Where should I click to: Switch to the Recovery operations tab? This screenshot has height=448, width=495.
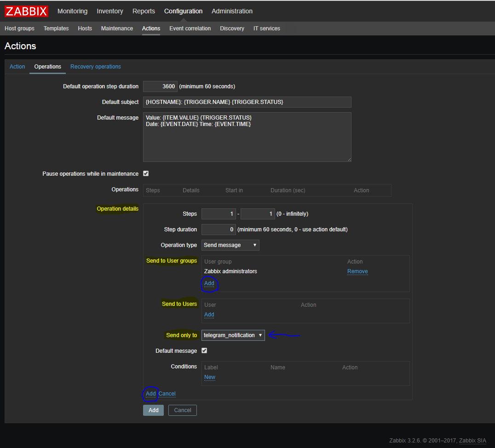95,67
